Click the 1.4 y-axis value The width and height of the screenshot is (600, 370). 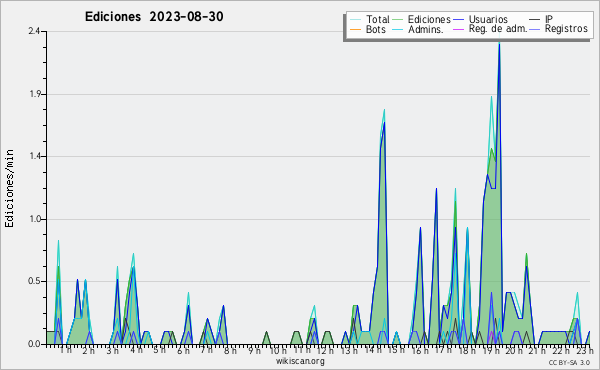coord(35,156)
